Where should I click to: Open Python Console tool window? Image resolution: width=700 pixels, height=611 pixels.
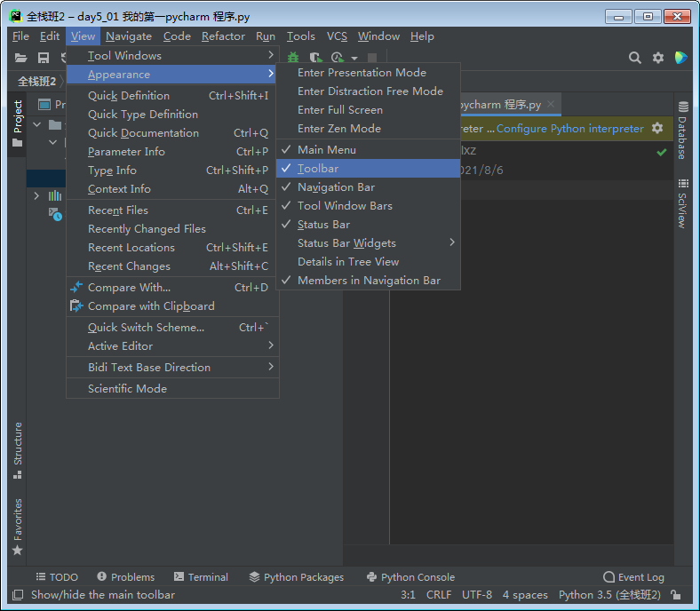[x=410, y=577]
